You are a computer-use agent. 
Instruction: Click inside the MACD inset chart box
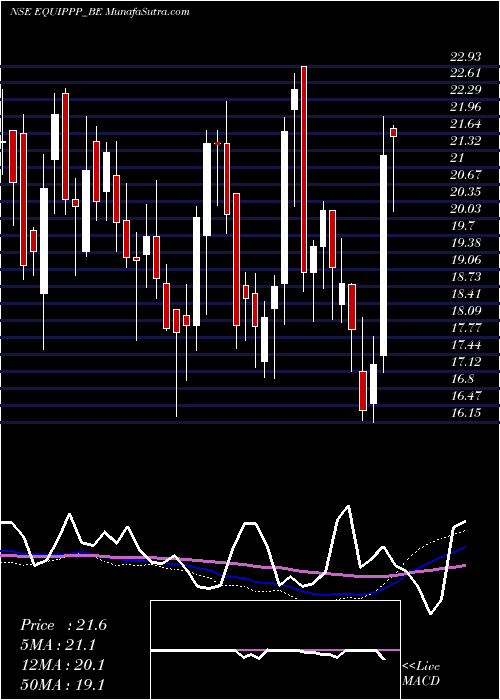pyautogui.click(x=275, y=650)
